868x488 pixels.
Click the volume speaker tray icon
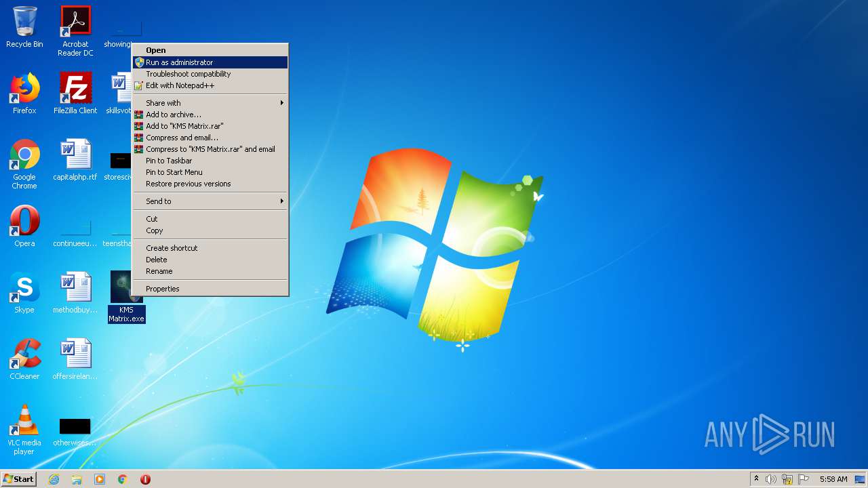[771, 479]
